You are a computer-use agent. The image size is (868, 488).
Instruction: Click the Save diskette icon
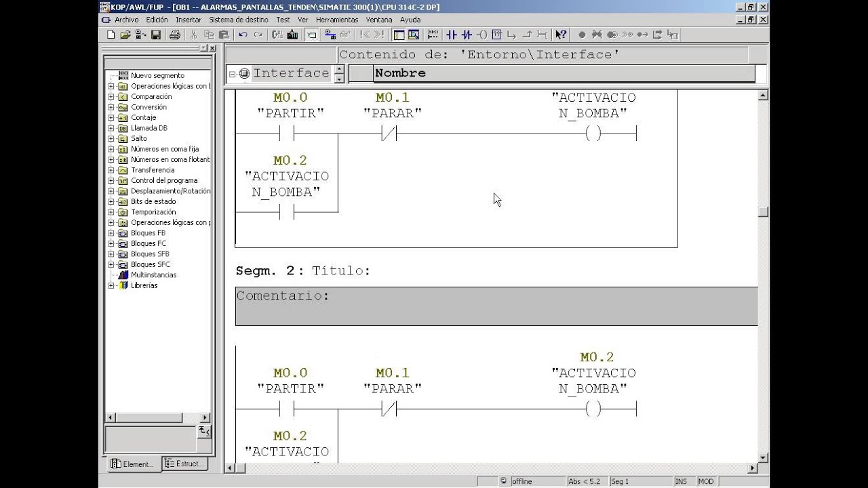[x=155, y=35]
